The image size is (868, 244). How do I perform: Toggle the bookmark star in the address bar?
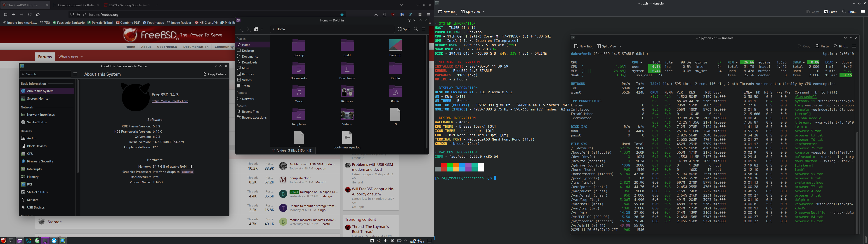(x=342, y=14)
